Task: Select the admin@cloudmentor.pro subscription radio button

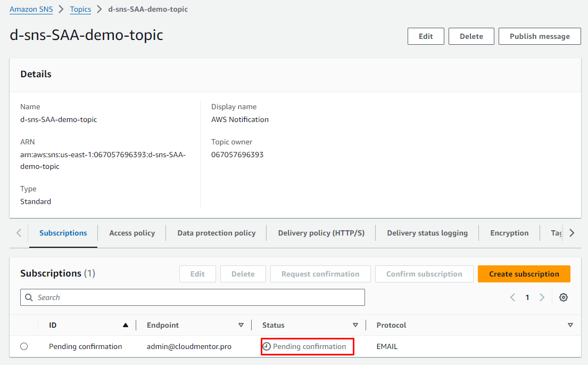Action: (24, 346)
